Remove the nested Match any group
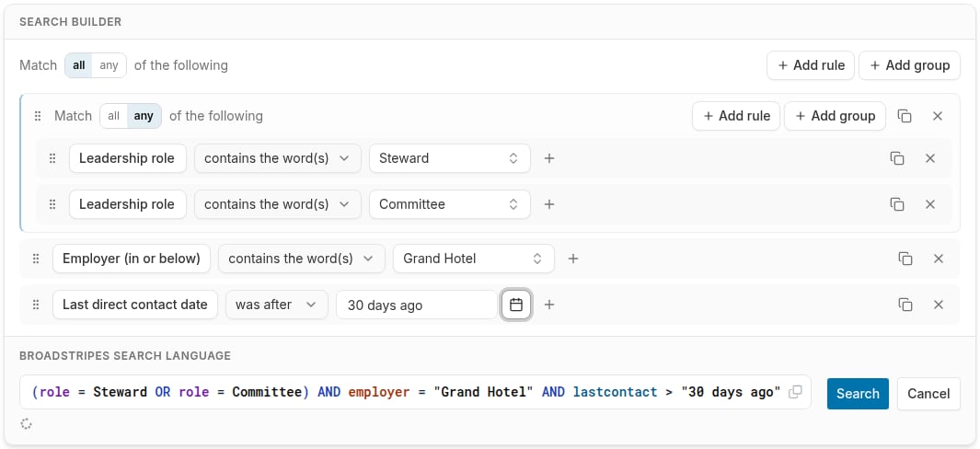The image size is (980, 449). click(938, 116)
